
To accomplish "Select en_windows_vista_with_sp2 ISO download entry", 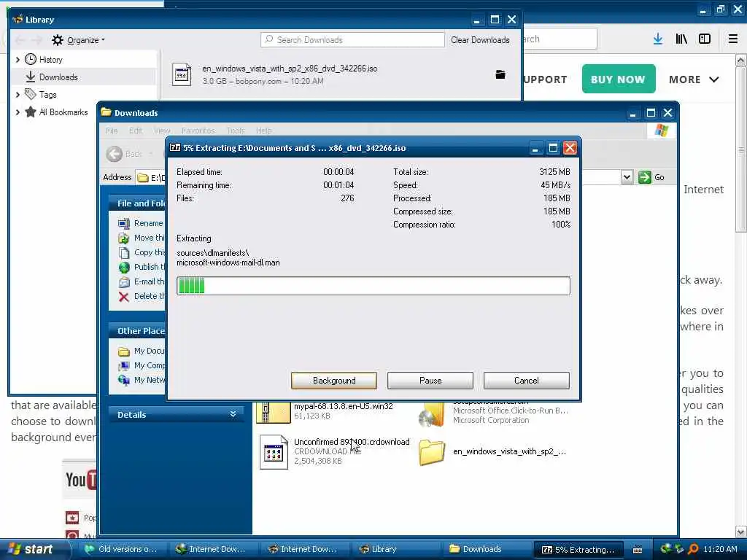I will [x=341, y=75].
